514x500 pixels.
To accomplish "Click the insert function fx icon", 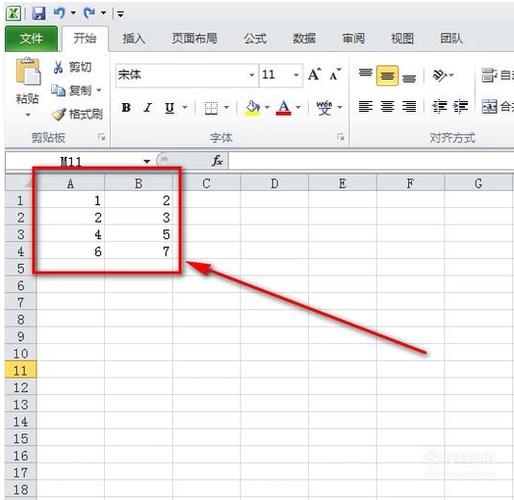I will (217, 161).
